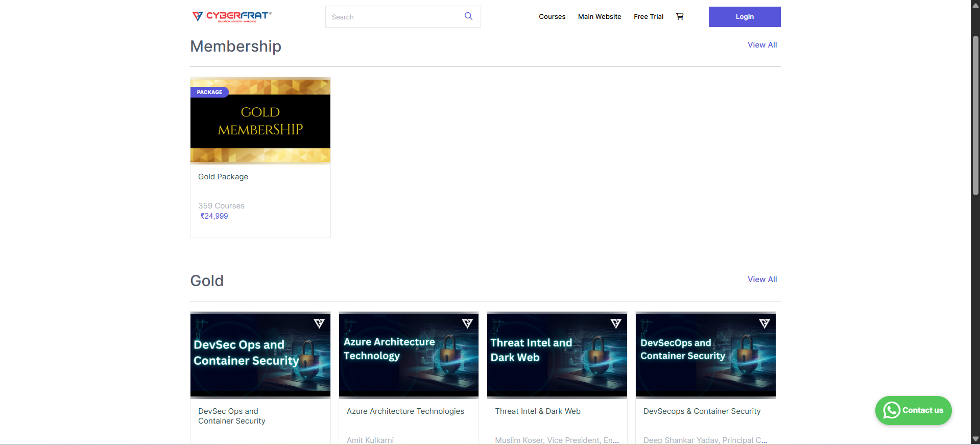Click the vertical scrollbar thumb
This screenshot has height=445, width=980.
[x=975, y=115]
